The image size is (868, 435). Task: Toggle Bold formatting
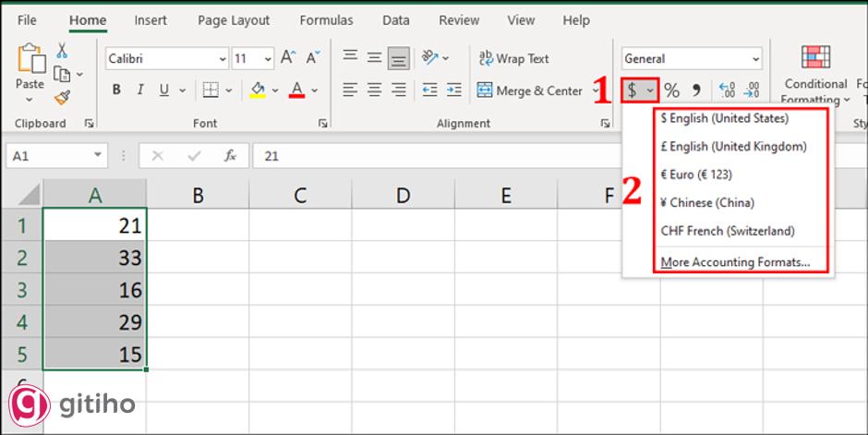pyautogui.click(x=116, y=91)
